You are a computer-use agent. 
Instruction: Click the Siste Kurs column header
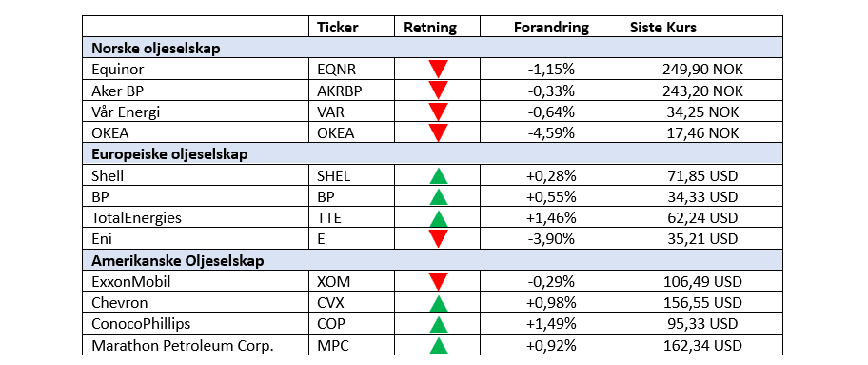[663, 28]
